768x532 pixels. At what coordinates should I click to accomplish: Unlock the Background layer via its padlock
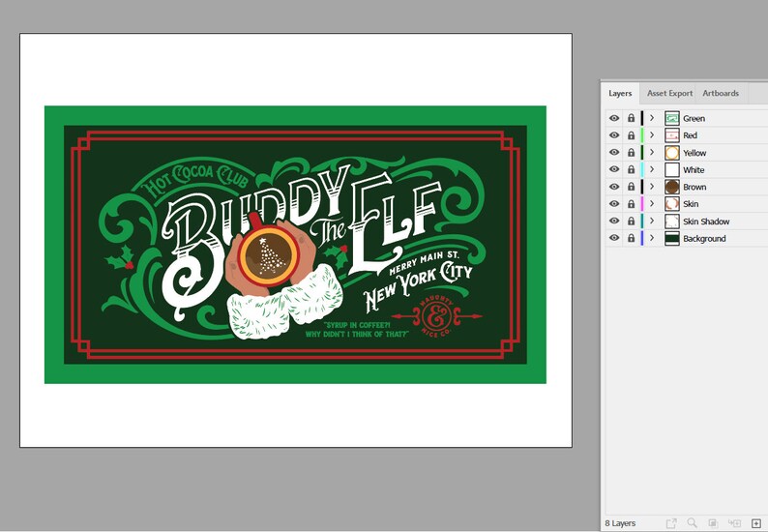(631, 238)
